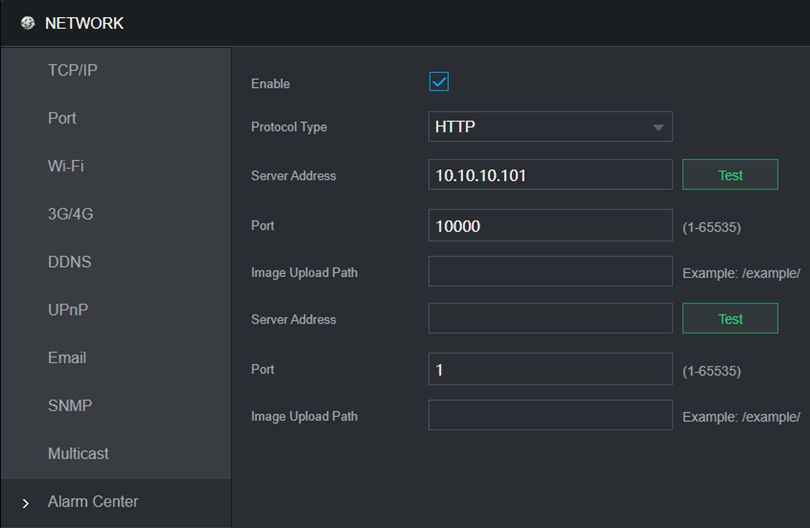This screenshot has width=810, height=528.
Task: Click the first Image Upload Path field
Action: click(x=550, y=272)
